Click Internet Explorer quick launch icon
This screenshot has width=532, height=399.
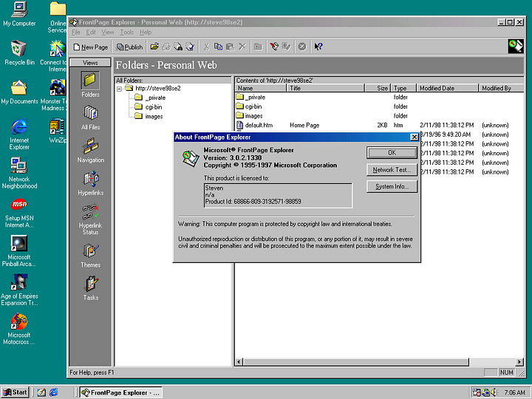(54, 392)
